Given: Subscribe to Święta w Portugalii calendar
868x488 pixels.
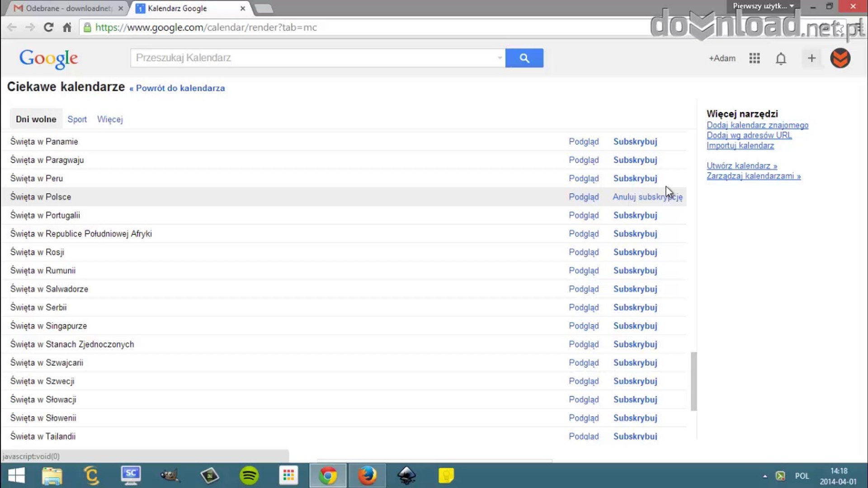Looking at the screenshot, I should pyautogui.click(x=635, y=216).
